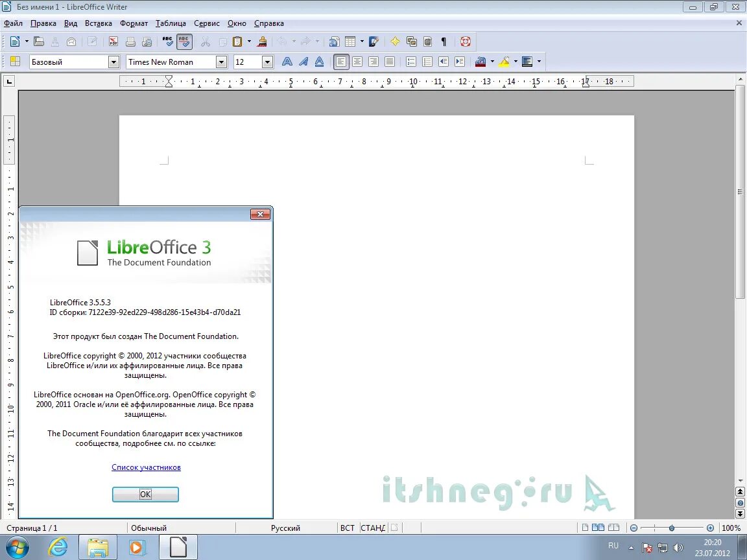The height and width of the screenshot is (560, 747).
Task: Turn on numbered list
Action: tap(411, 62)
